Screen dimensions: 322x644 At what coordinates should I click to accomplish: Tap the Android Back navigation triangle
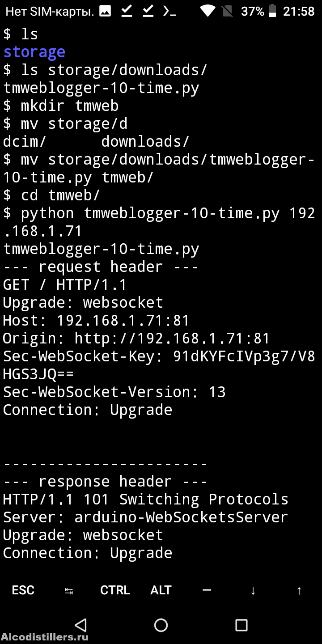click(80, 625)
